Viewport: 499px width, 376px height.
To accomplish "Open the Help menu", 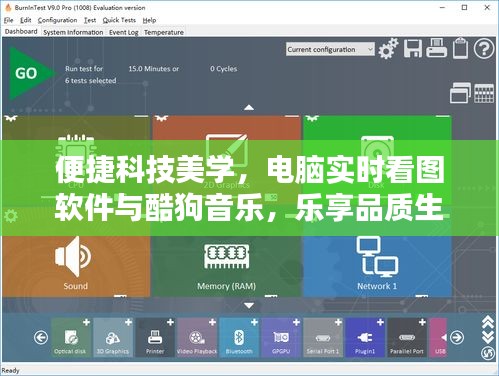I will (149, 20).
